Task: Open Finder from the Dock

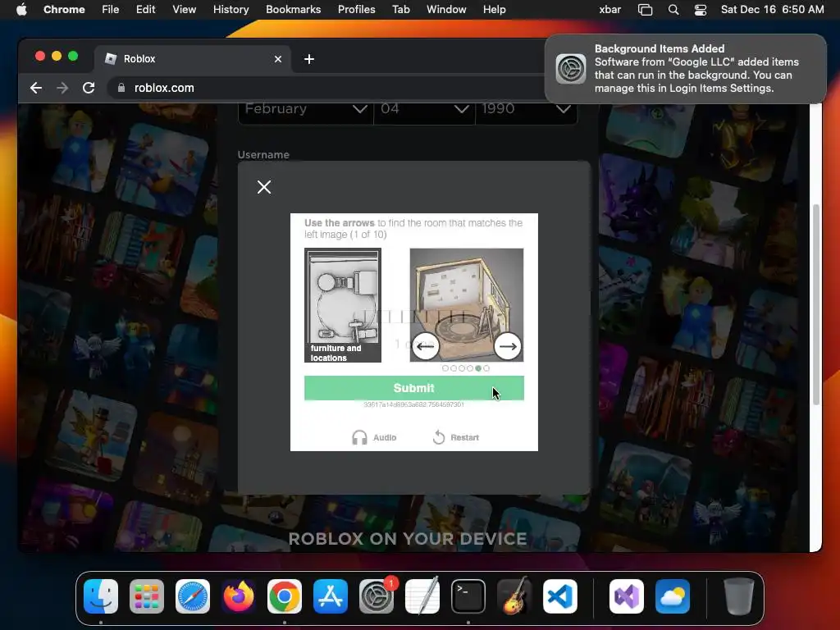Action: pos(101,596)
